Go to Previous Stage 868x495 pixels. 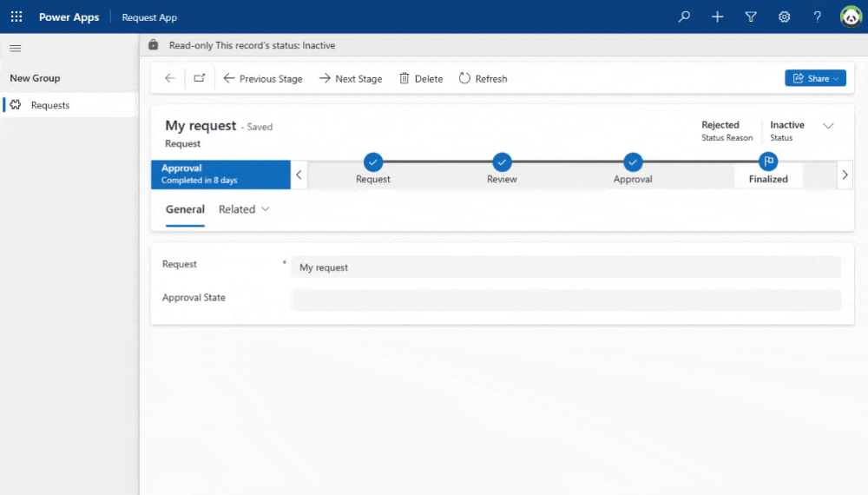(x=263, y=79)
